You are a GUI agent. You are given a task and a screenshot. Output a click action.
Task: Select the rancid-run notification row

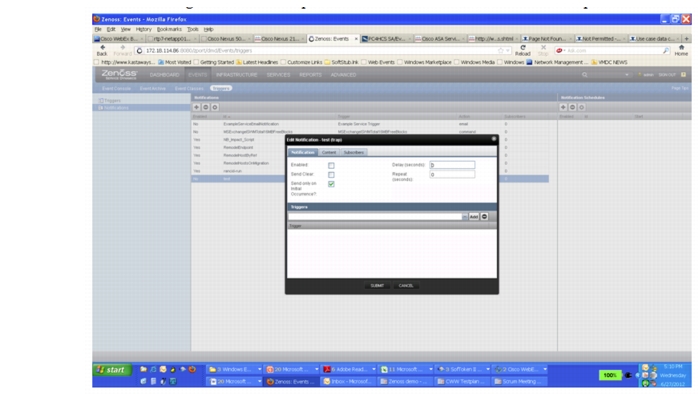[369, 171]
